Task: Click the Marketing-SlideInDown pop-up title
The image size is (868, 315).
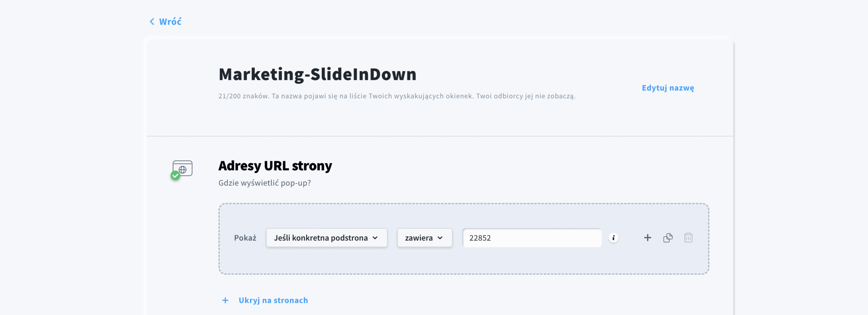Action: 317,74
